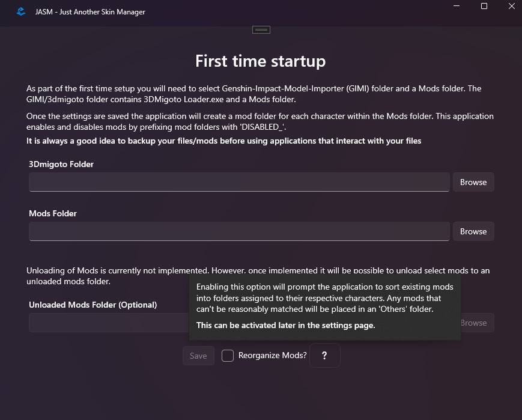Enable the Reorganize Mods checkbox
522x420 pixels.
(228, 356)
